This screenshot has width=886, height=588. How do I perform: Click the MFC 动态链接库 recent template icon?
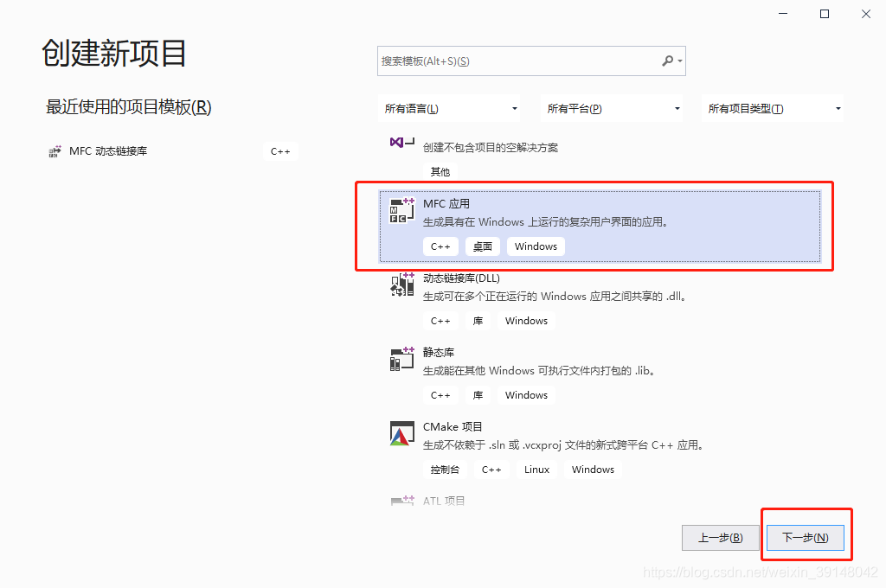[x=55, y=151]
